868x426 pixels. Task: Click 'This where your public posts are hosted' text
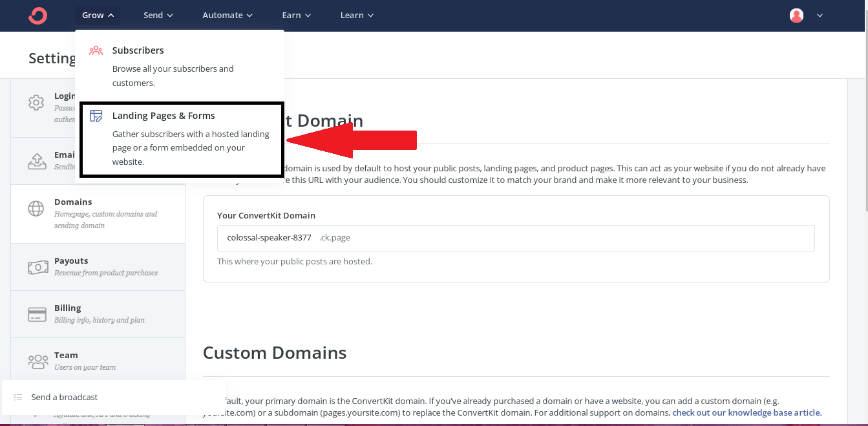click(295, 261)
